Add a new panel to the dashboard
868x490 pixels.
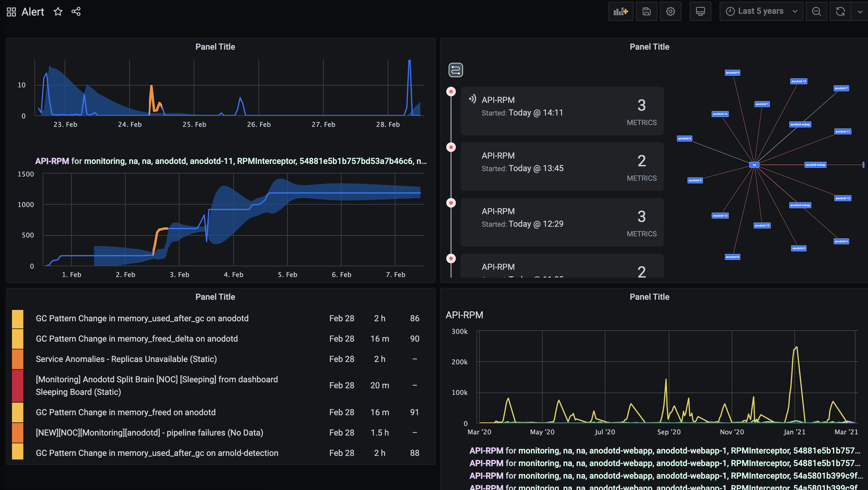(621, 11)
